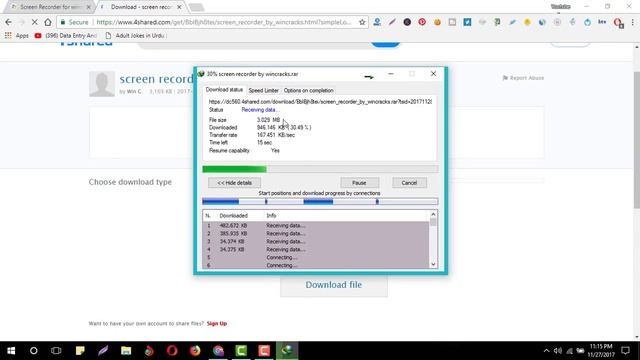The image size is (640, 360).
Task: Click the taskbar clock showing 11:15 PM
Action: coord(601,351)
